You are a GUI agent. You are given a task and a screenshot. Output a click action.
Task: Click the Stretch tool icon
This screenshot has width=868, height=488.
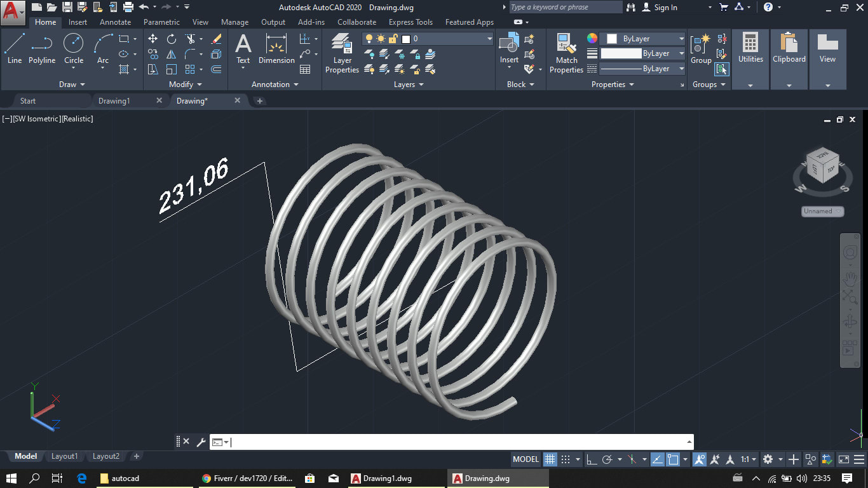tap(153, 69)
